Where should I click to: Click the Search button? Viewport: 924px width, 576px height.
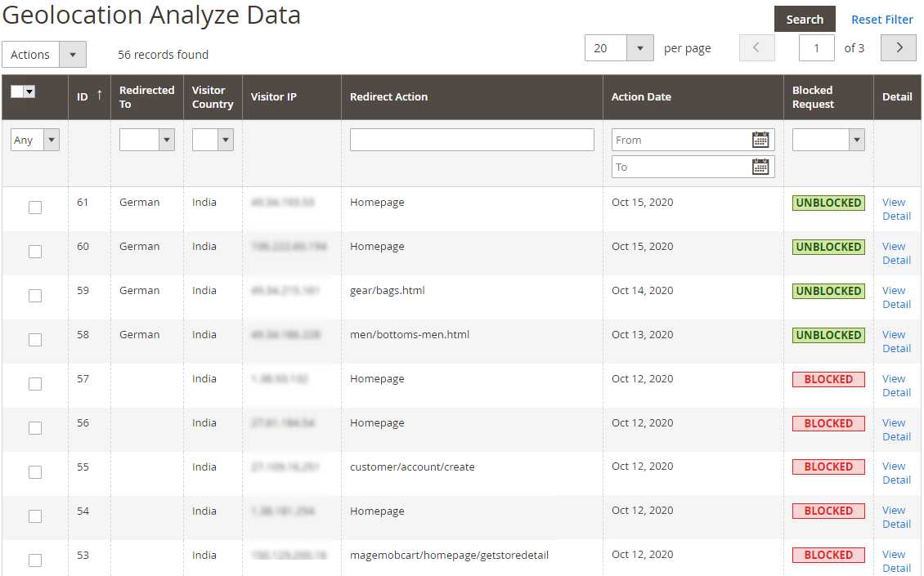(805, 20)
